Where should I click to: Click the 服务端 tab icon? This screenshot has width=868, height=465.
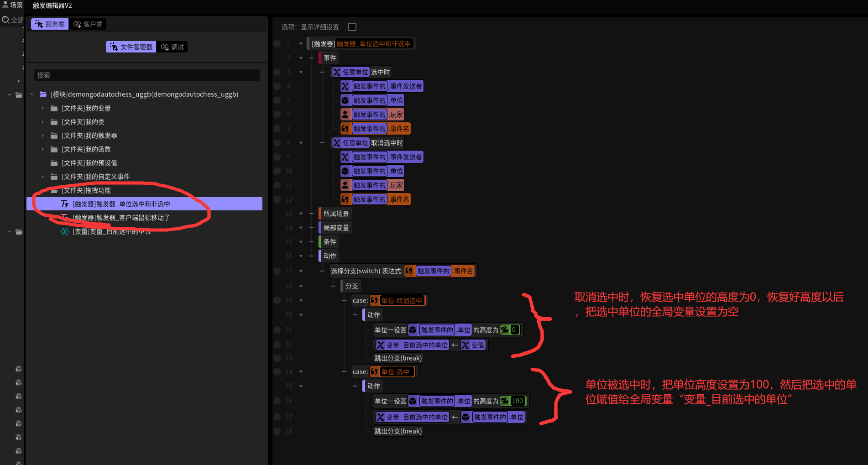tap(39, 24)
